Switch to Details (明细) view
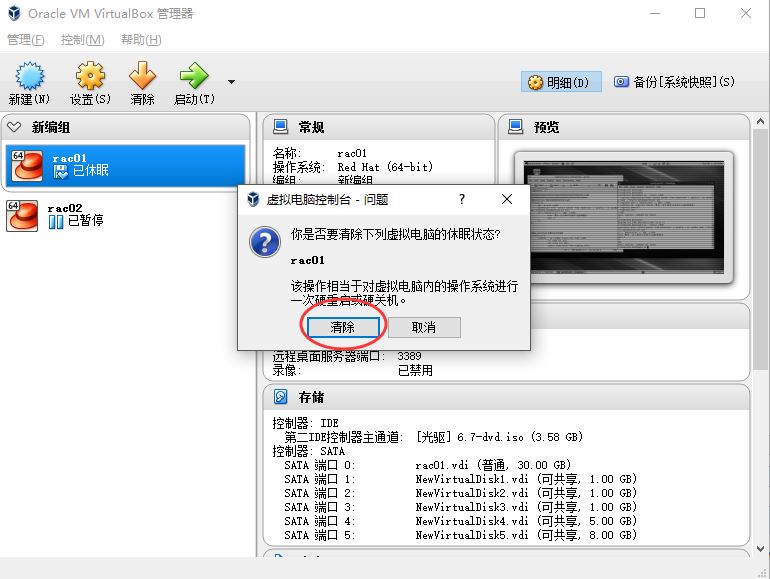Screen dimensions: 770x579 561,82
